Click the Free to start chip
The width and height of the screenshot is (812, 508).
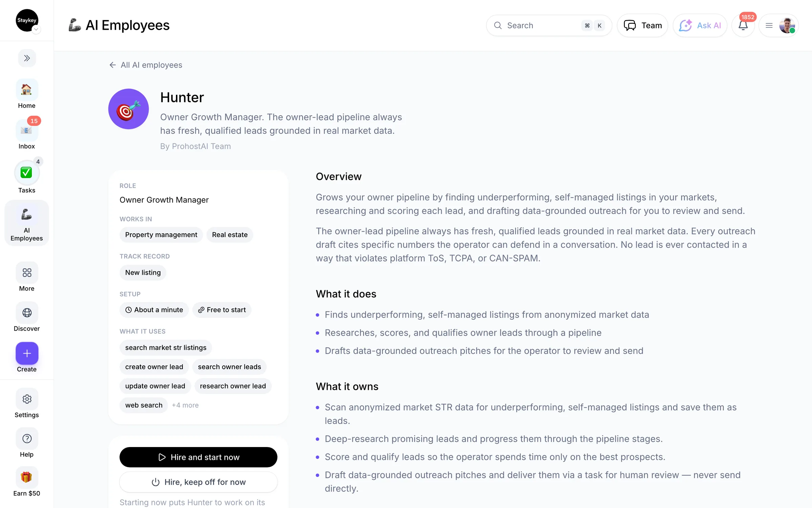point(222,310)
